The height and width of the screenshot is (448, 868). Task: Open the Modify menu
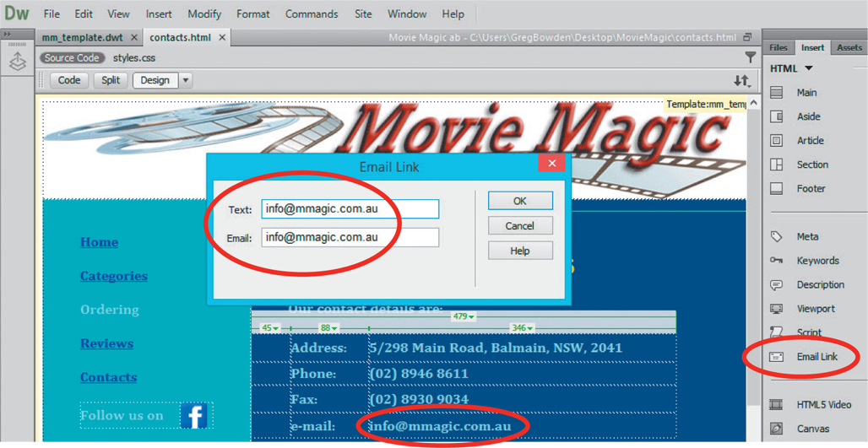204,13
